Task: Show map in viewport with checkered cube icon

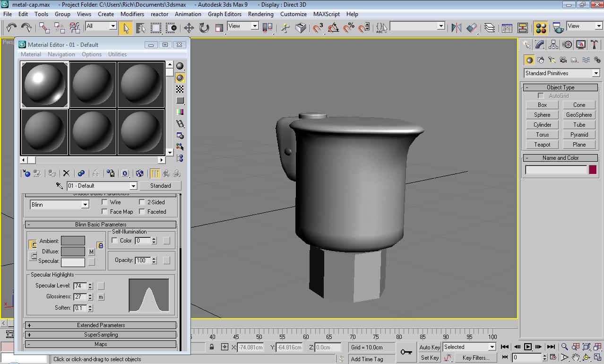Action: click(140, 173)
